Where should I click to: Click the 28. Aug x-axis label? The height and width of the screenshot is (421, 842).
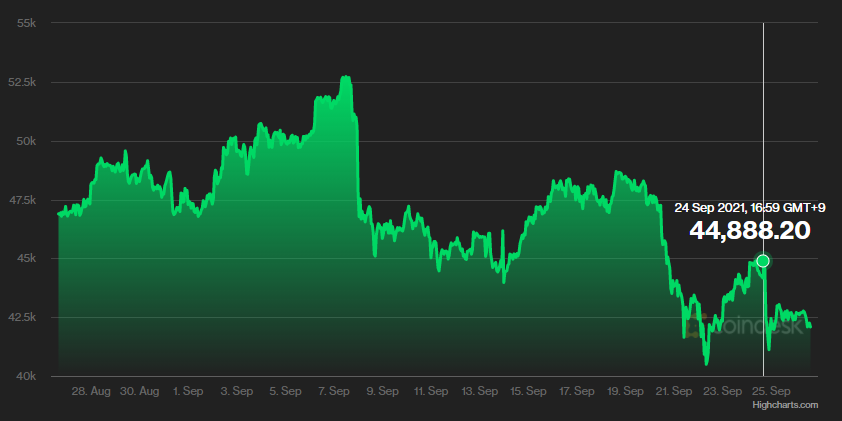91,391
